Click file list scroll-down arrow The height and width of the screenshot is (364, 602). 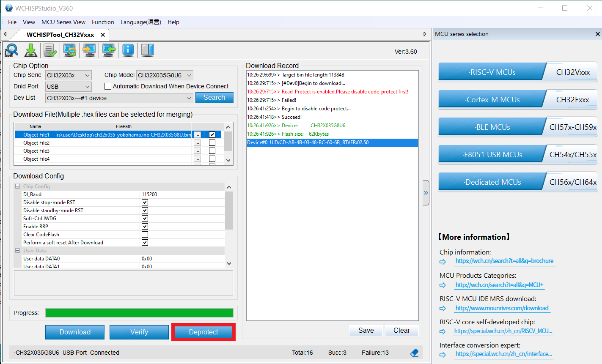228,160
